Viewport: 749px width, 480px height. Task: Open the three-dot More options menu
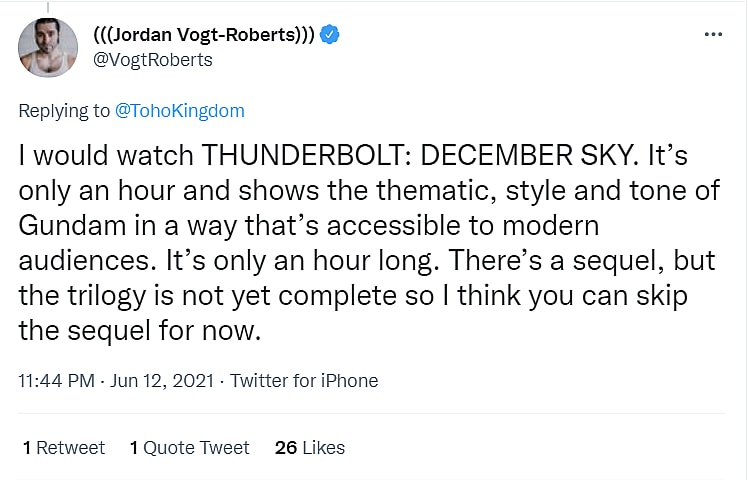coord(712,34)
